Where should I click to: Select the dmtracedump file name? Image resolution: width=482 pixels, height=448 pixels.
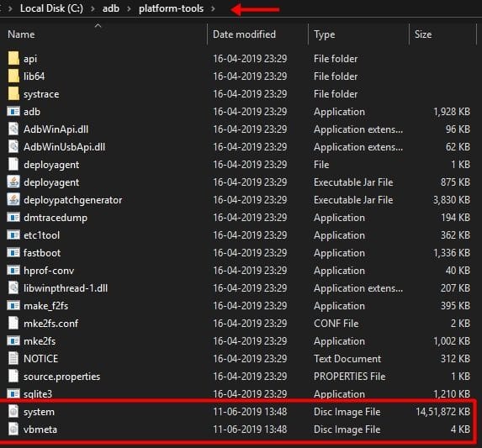(x=56, y=217)
